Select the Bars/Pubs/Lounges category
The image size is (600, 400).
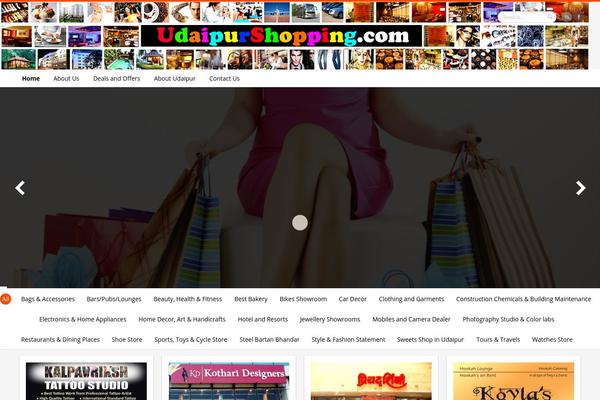tap(114, 299)
